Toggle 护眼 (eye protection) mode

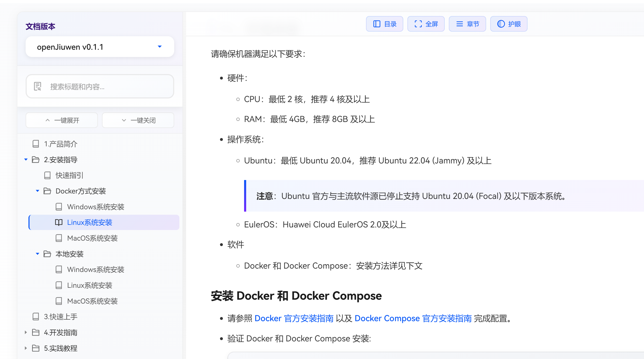tap(509, 24)
